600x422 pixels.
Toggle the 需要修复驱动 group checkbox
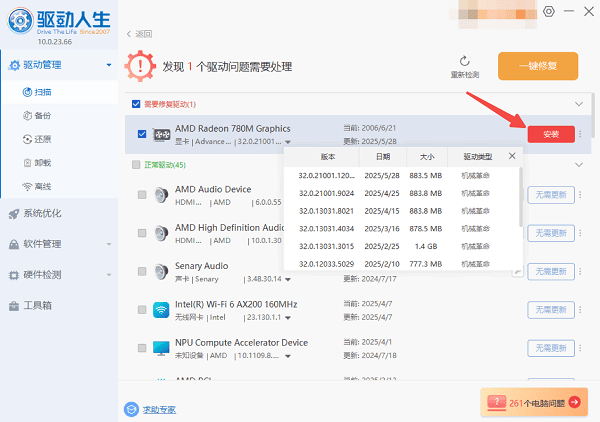pos(136,104)
